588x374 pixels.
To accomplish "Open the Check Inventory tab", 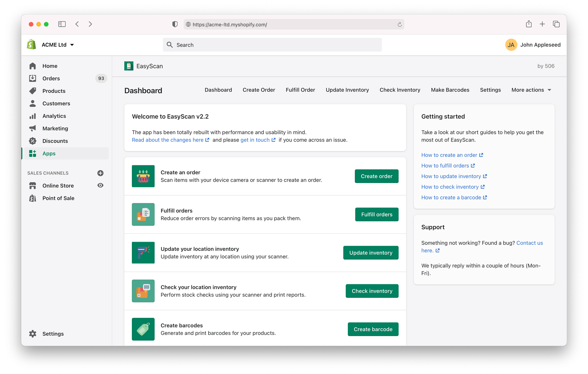I will [x=400, y=90].
